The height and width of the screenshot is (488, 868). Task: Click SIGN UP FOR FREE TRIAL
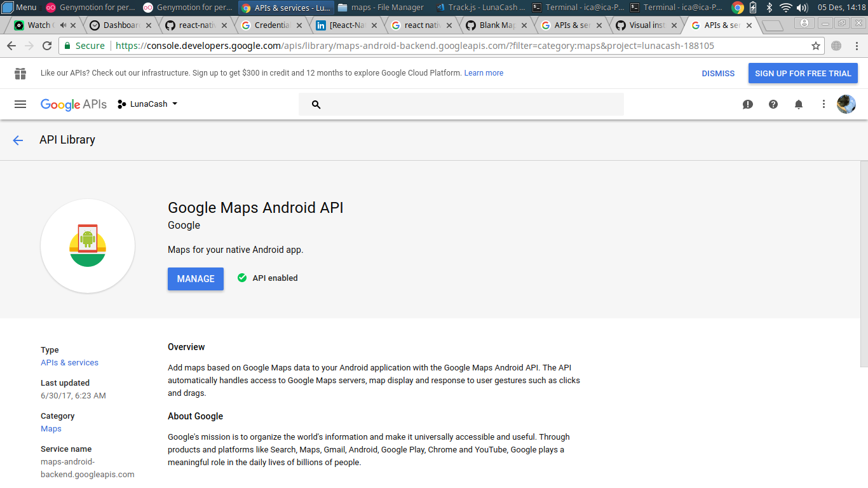803,74
